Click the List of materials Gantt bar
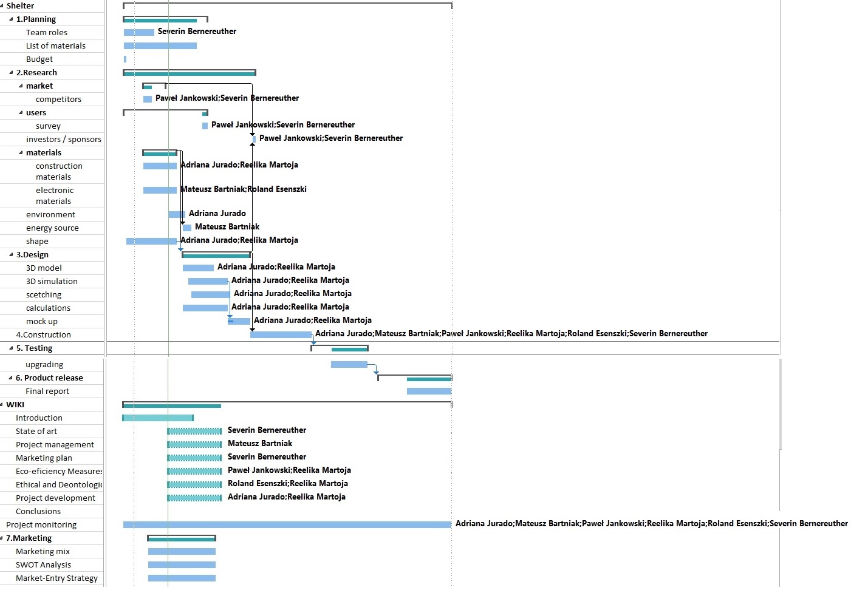Viewport: 868px width, 593px height. click(x=160, y=46)
